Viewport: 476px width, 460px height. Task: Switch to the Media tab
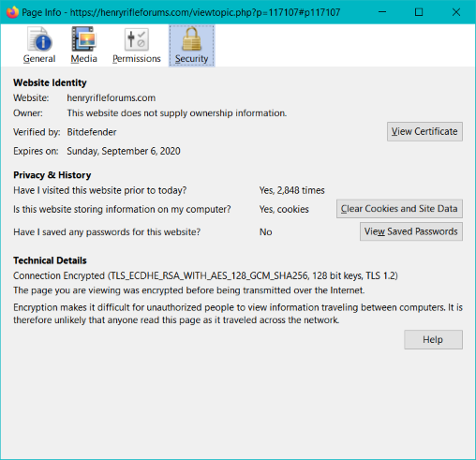[x=83, y=45]
